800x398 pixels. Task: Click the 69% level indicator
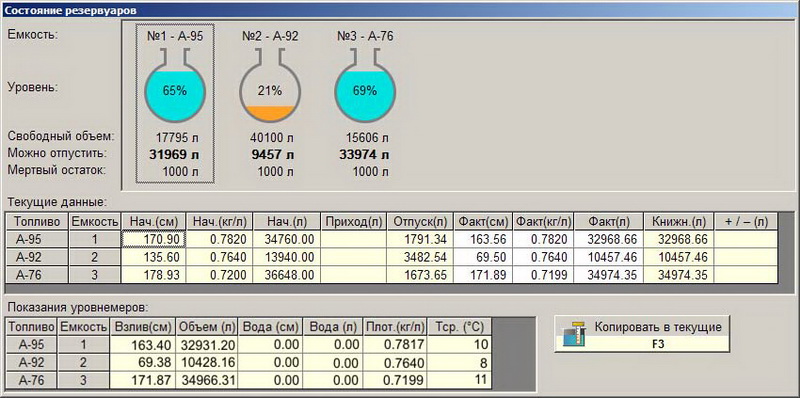coord(365,91)
